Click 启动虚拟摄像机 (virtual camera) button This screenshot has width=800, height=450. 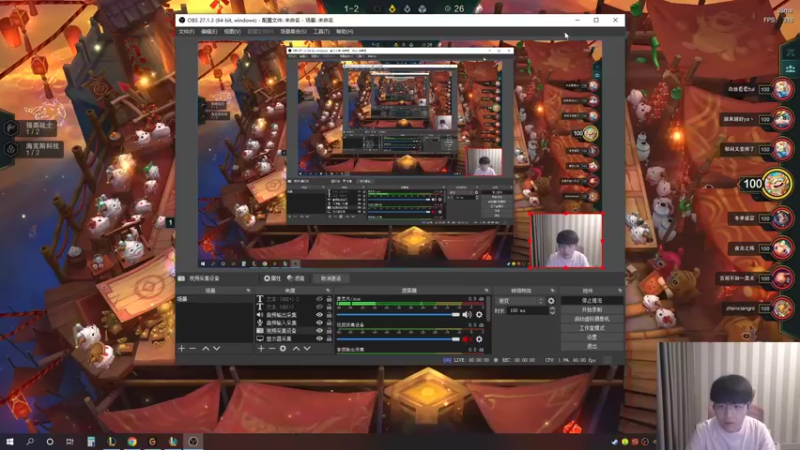[592, 319]
